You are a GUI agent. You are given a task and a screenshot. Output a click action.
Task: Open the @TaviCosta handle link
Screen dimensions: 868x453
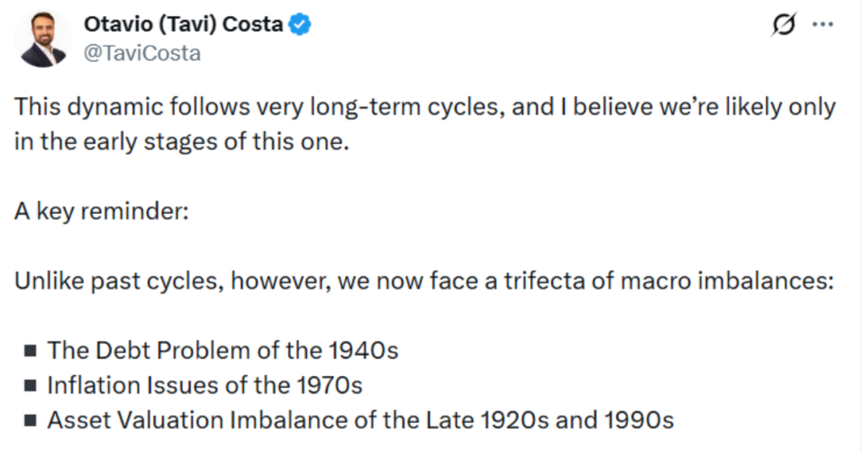(142, 53)
